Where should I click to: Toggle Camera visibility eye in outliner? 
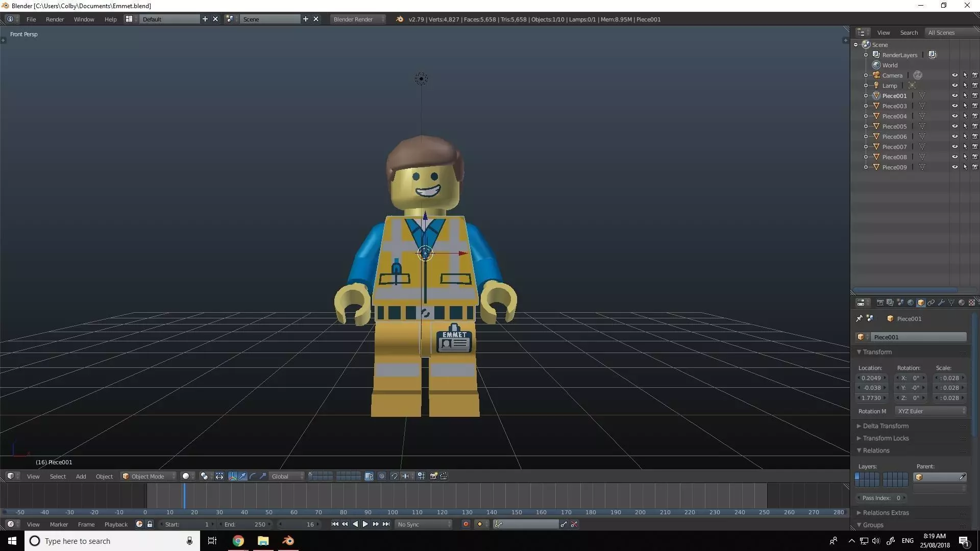point(954,76)
